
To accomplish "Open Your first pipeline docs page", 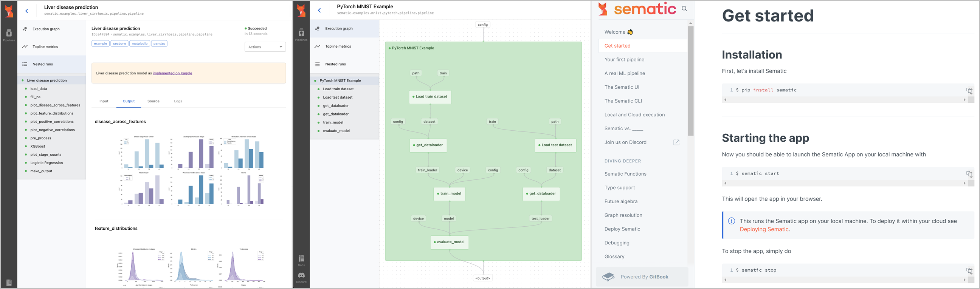I will pyautogui.click(x=643, y=60).
